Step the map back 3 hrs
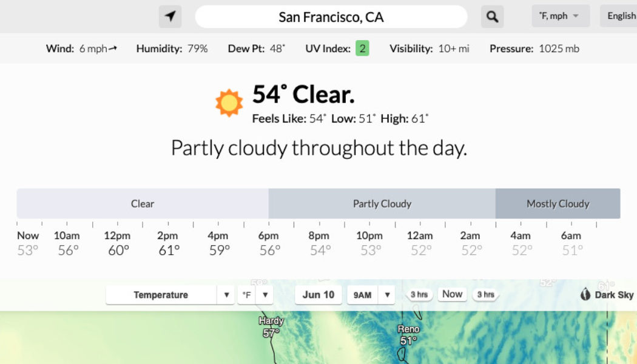The height and width of the screenshot is (364, 637). [x=419, y=294]
